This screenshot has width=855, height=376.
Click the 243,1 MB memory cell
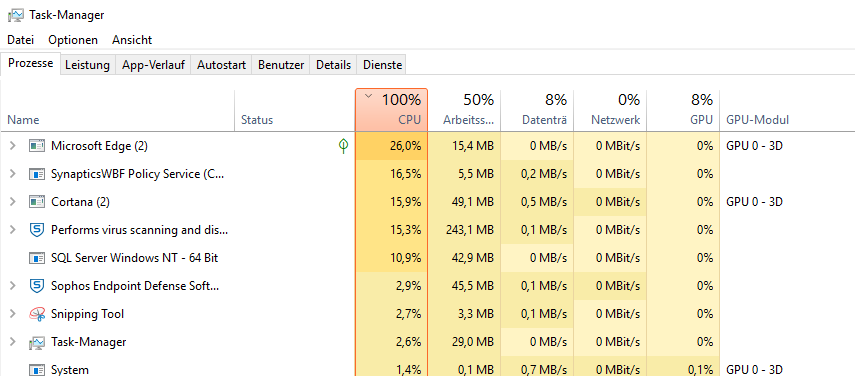coord(464,230)
